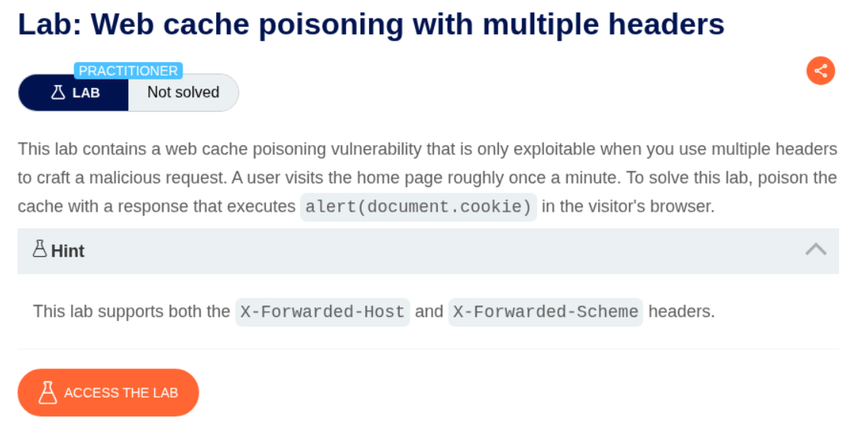Click the X-Forwarded-Host code label
868x431 pixels.
(x=322, y=312)
